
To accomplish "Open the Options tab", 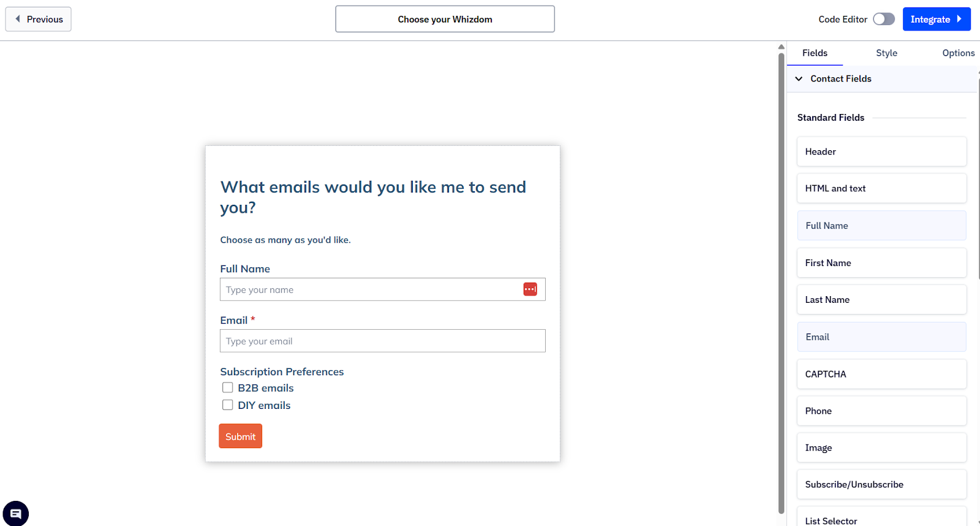I will pos(958,53).
